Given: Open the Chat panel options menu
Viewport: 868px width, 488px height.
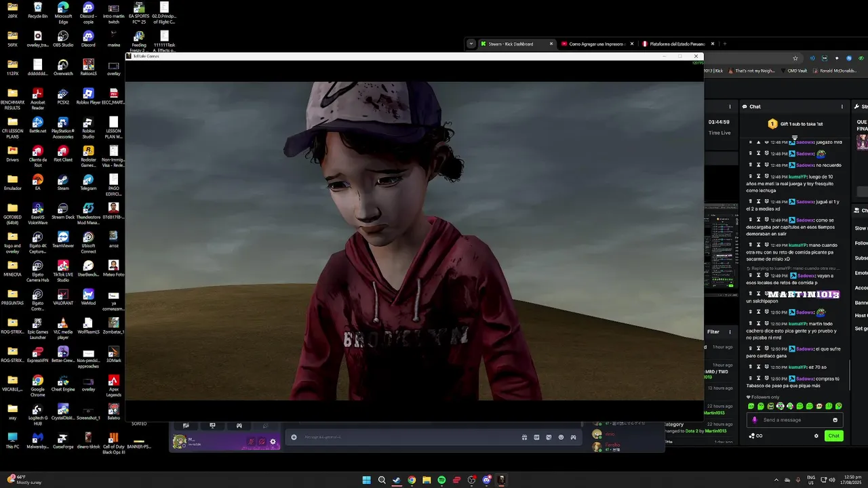Looking at the screenshot, I should tap(842, 106).
